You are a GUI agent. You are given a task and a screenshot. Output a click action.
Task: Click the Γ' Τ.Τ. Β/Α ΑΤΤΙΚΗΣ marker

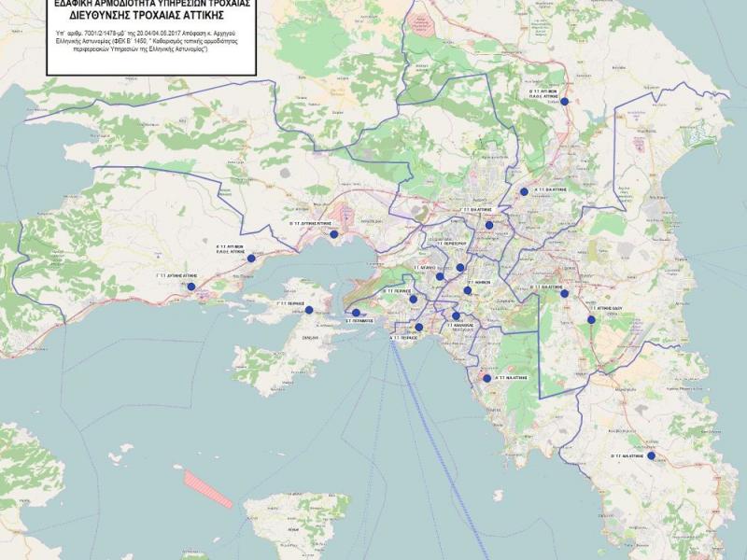[488, 224]
